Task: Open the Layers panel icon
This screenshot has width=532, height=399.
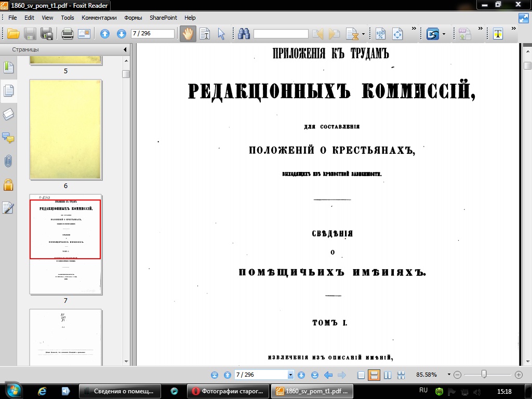Action: (x=8, y=114)
